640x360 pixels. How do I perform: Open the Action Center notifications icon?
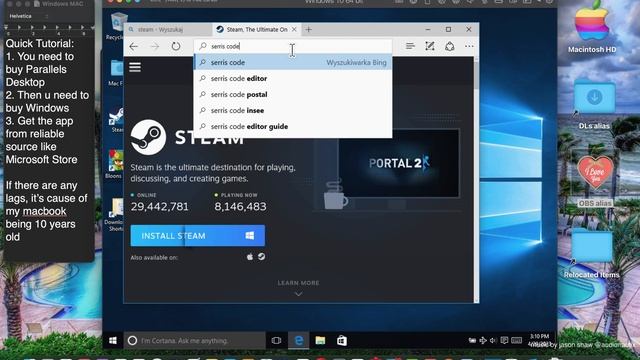[x=504, y=340]
